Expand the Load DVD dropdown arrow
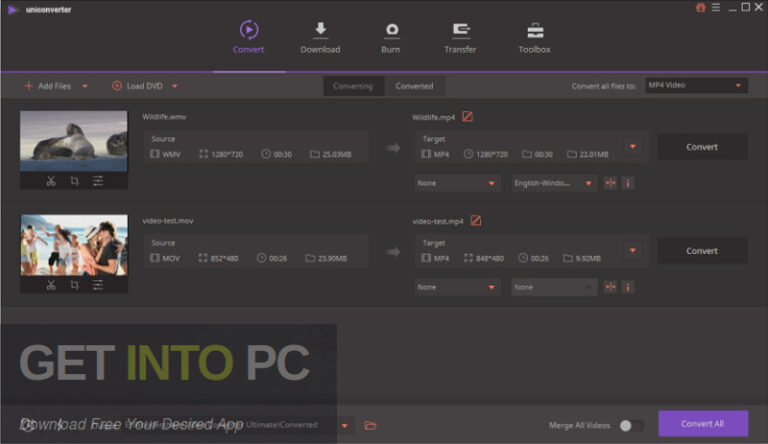 [174, 86]
